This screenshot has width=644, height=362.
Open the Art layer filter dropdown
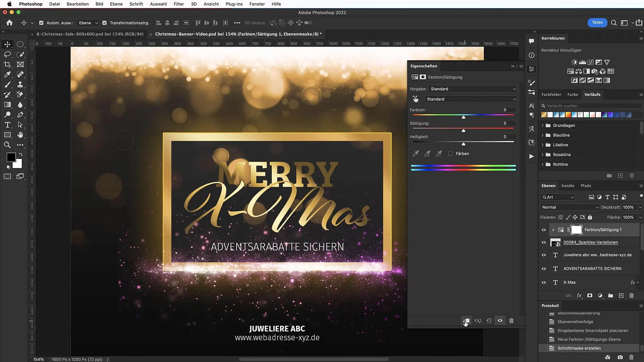coord(558,197)
